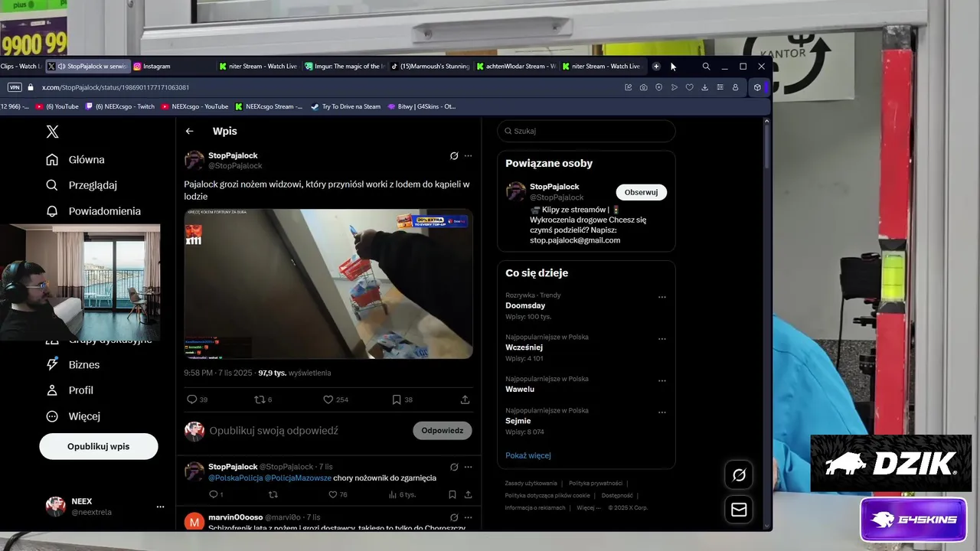Click Opublikuj swoją odpowiedź reply field
The height and width of the screenshot is (551, 980).
coord(273,431)
